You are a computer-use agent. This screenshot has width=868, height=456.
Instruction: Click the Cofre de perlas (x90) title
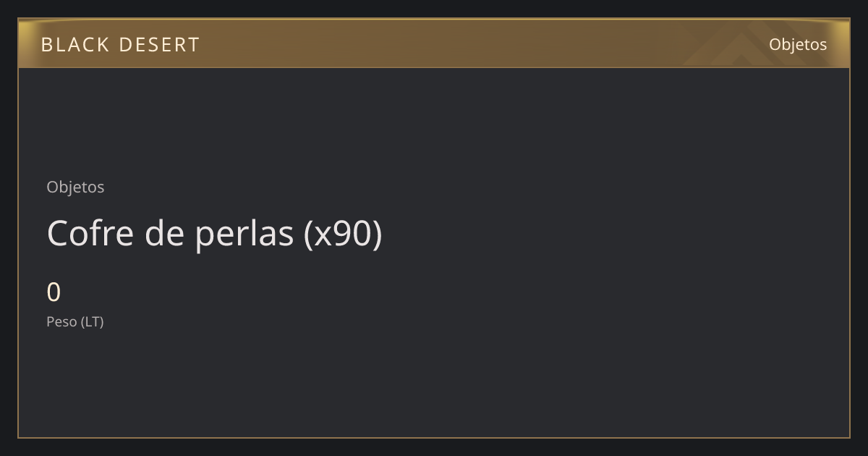point(214,233)
